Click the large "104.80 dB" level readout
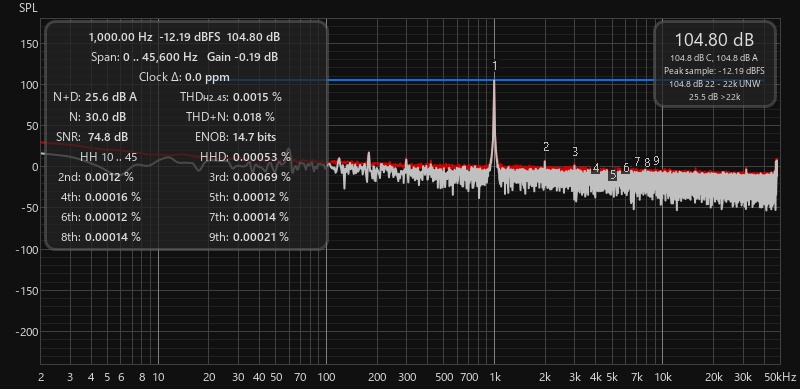The height and width of the screenshot is (389, 800). pyautogui.click(x=714, y=39)
